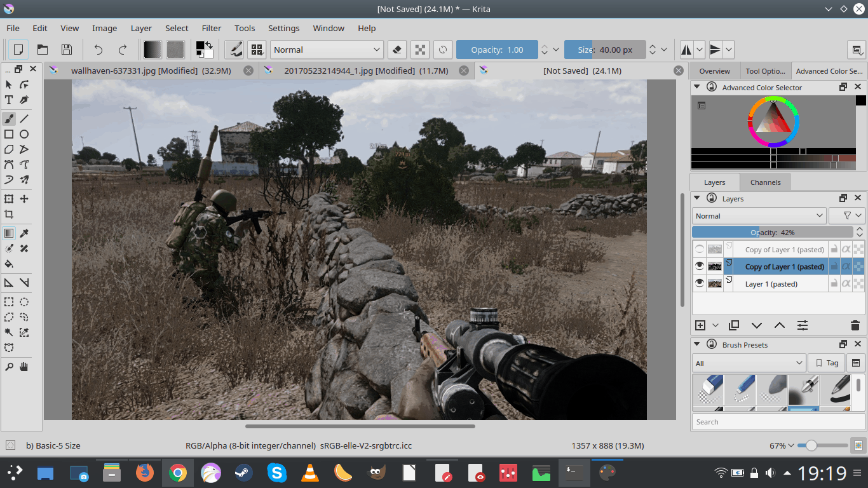Redo the last undone action
Viewport: 868px width, 488px height.
pyautogui.click(x=123, y=50)
